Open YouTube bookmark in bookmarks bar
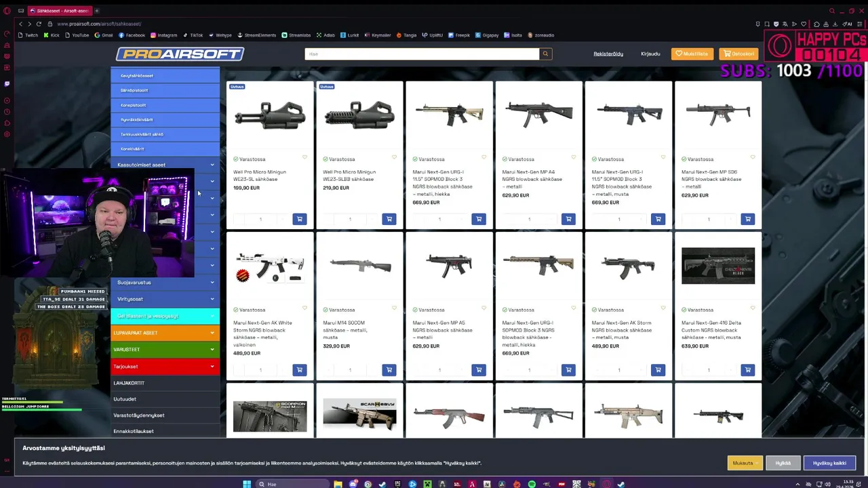 (x=77, y=35)
